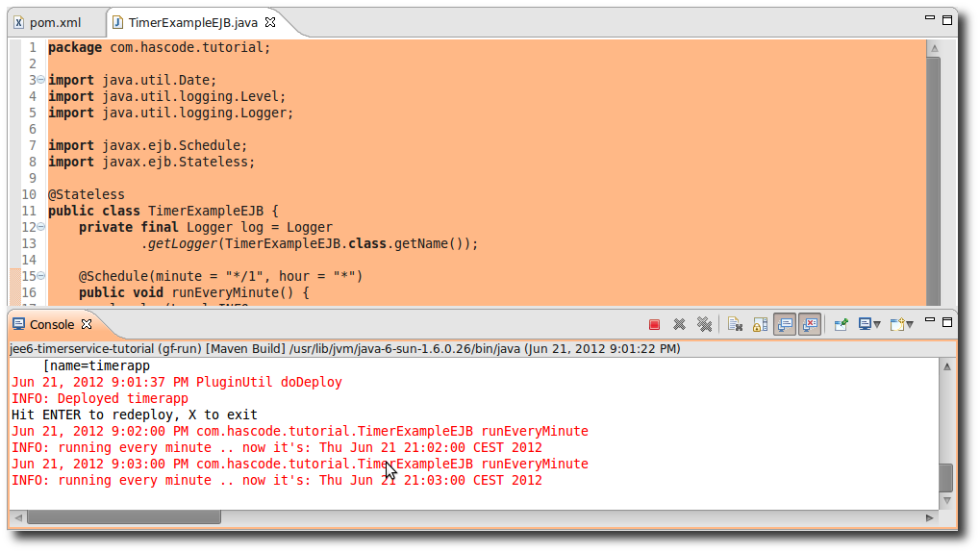This screenshot has height=553, width=980.
Task: Click the Java file icon on TimerExampleEJB tab
Action: [x=117, y=22]
